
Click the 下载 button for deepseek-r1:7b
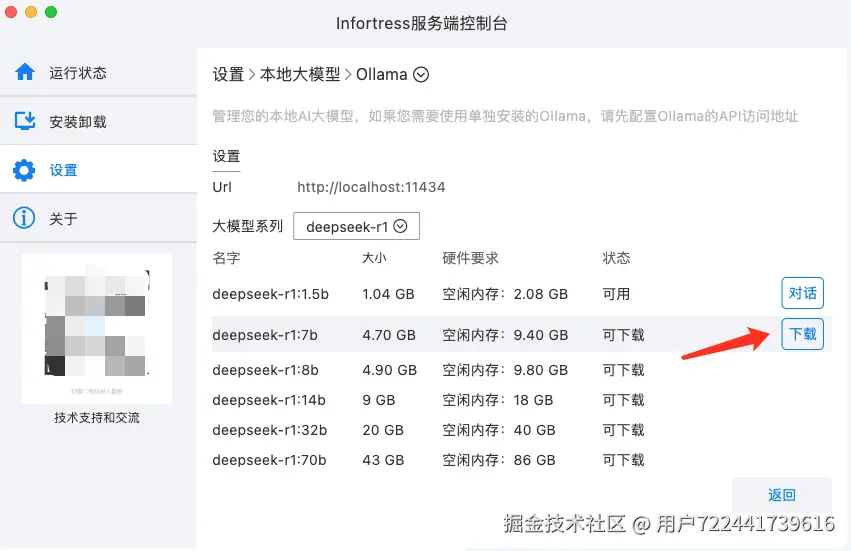coord(802,334)
